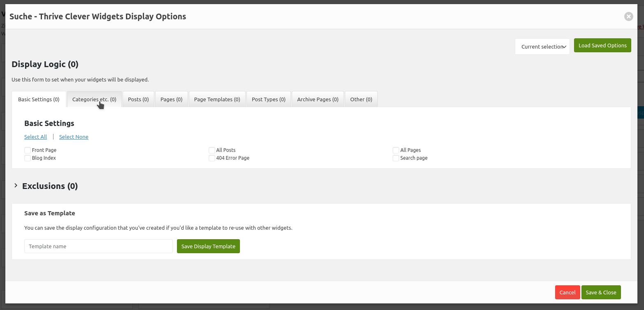Click the Save & Close button

pos(601,292)
